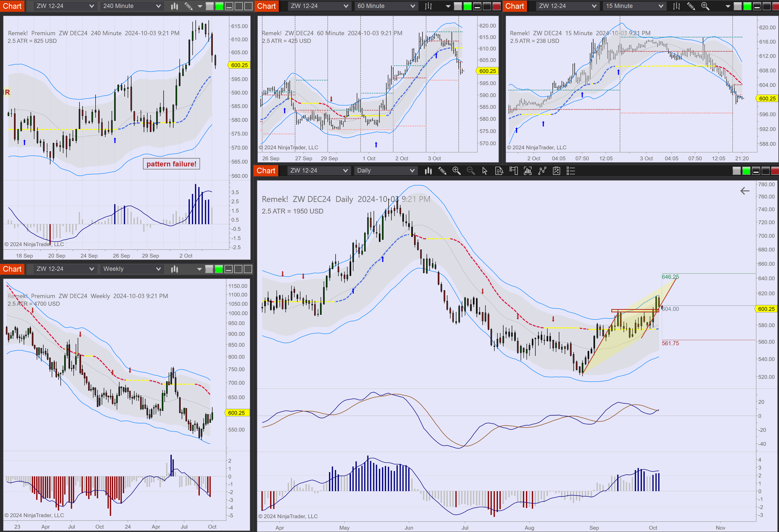Toggle green link button on Weekly chart

[219, 269]
